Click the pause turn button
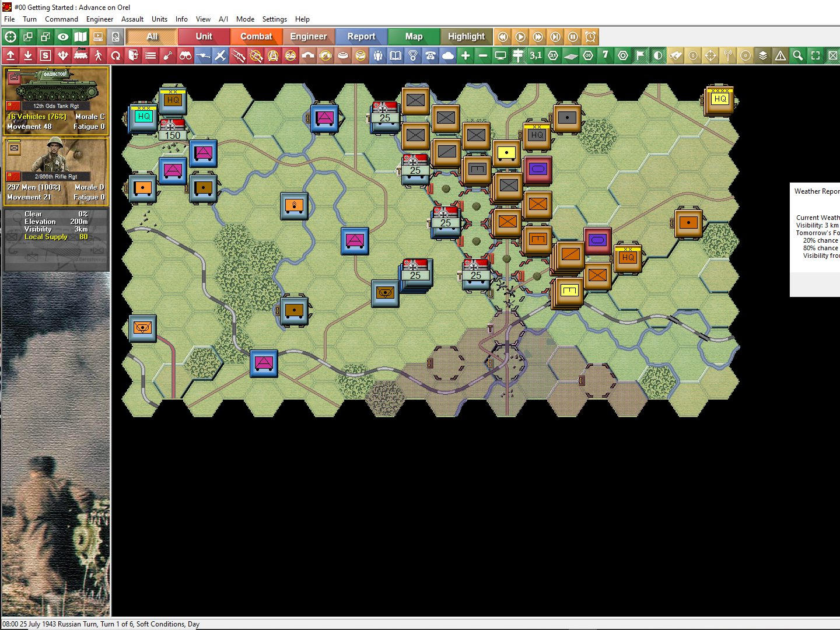Image resolution: width=840 pixels, height=630 pixels. [x=573, y=36]
